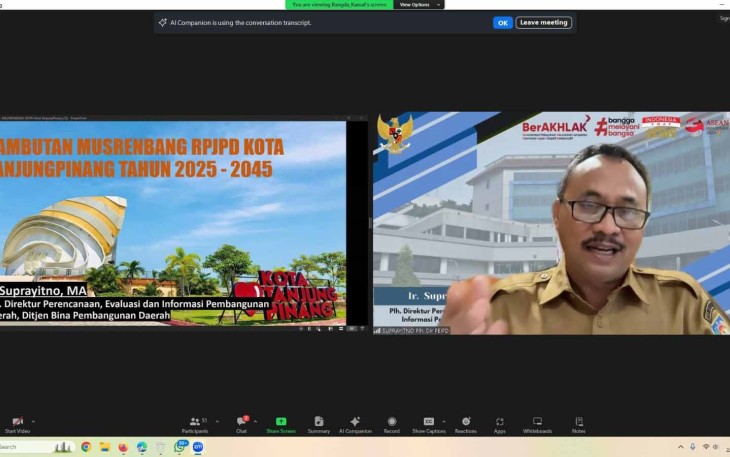
Task: Expand the Participants options arrow
Action: click(x=217, y=422)
